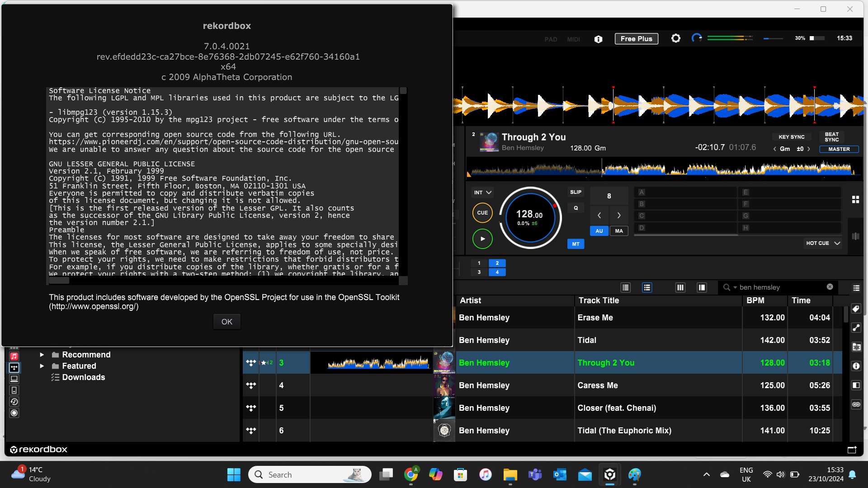This screenshot has width=868, height=488.
Task: Open the Recordings icon in left sidebar
Action: pyautogui.click(x=14, y=413)
